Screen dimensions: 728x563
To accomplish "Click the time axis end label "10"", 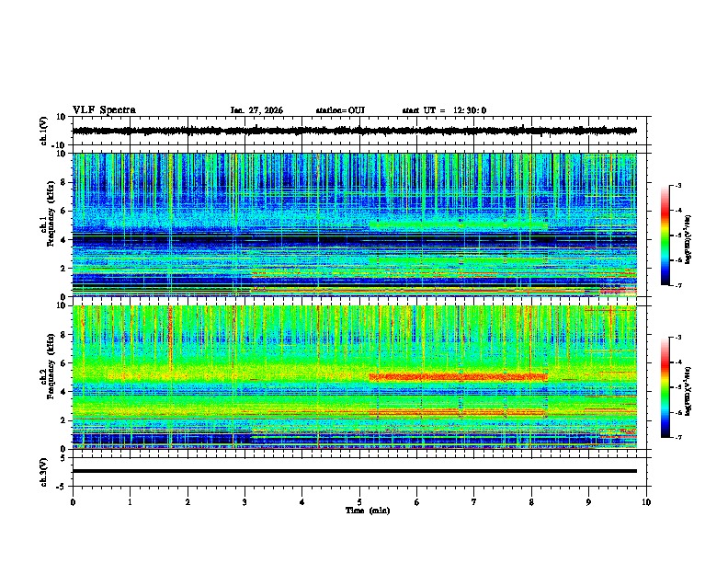I will point(646,502).
